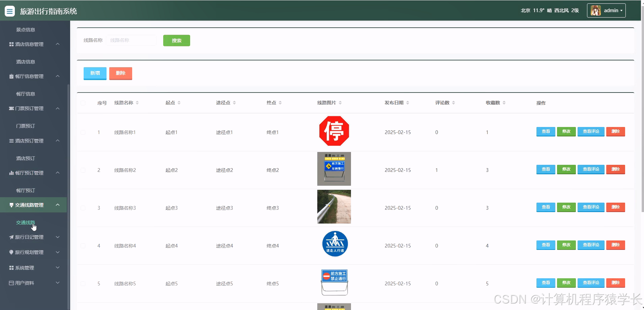Click the green 搜索 button
Screen dimensions: 644x310
tap(177, 41)
